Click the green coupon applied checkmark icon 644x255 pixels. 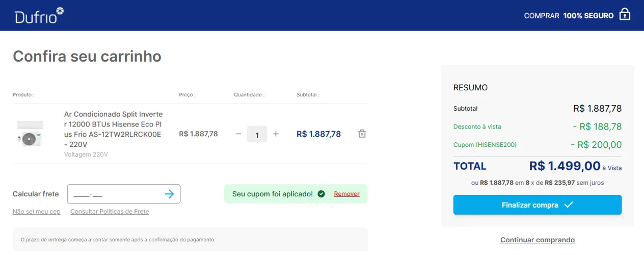pos(321,194)
